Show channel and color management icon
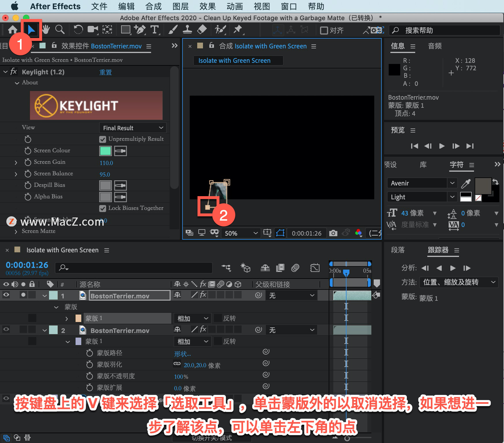The width and height of the screenshot is (504, 443). click(x=359, y=233)
